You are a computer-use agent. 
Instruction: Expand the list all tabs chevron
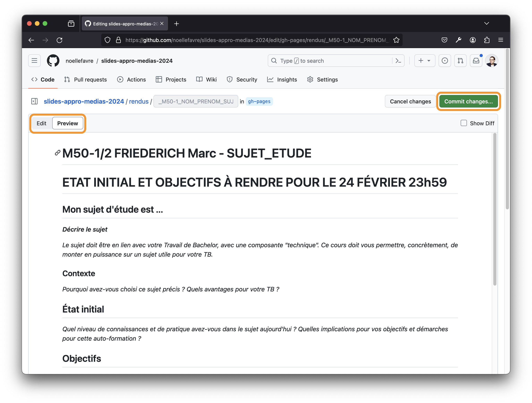[x=486, y=24]
